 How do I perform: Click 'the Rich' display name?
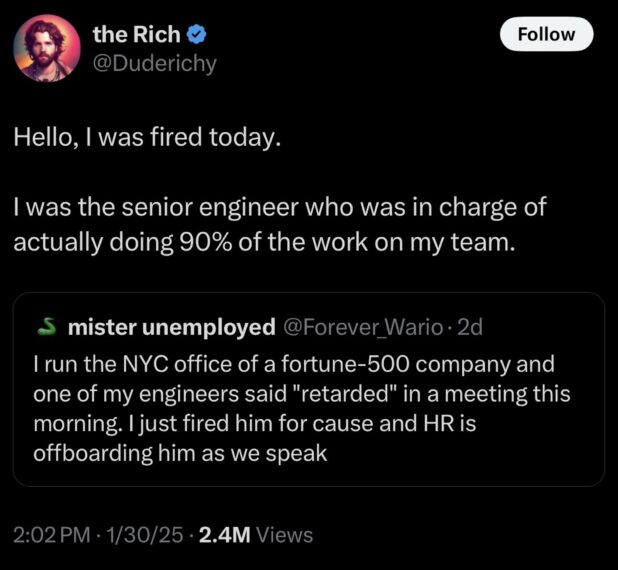(x=137, y=34)
